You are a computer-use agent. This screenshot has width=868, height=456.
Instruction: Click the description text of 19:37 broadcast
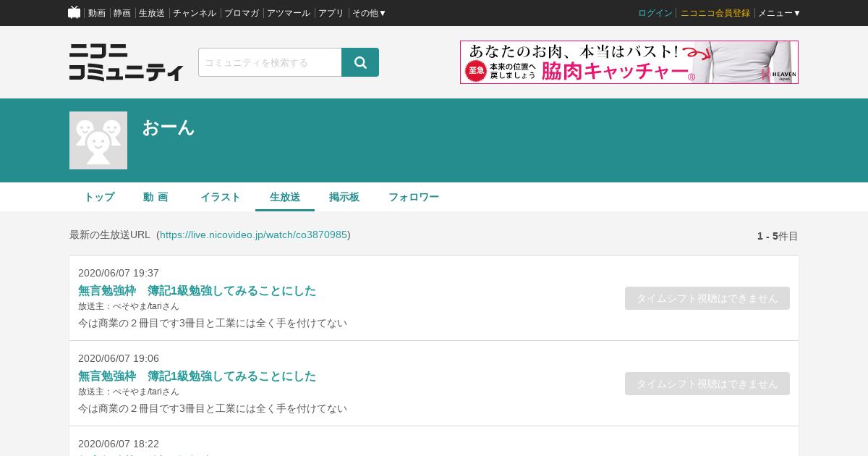[213, 323]
